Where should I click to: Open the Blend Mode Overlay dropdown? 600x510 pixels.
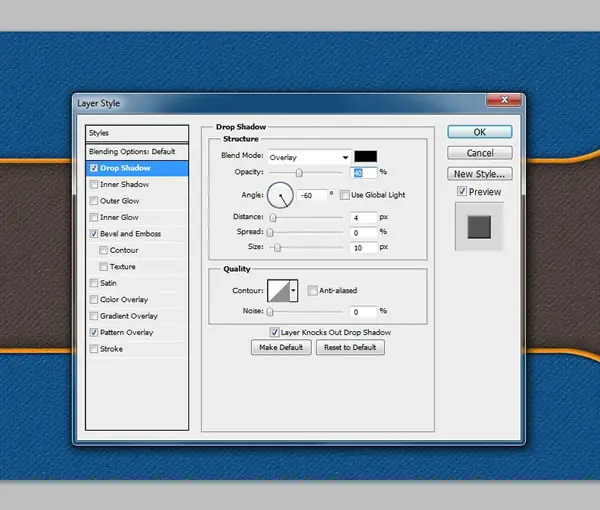click(309, 157)
